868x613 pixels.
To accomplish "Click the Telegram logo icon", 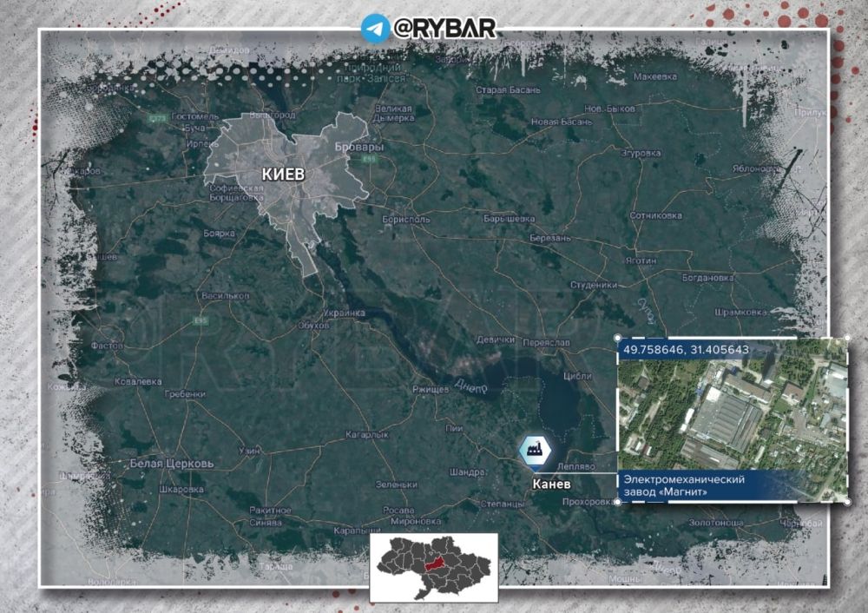I will 375,28.
